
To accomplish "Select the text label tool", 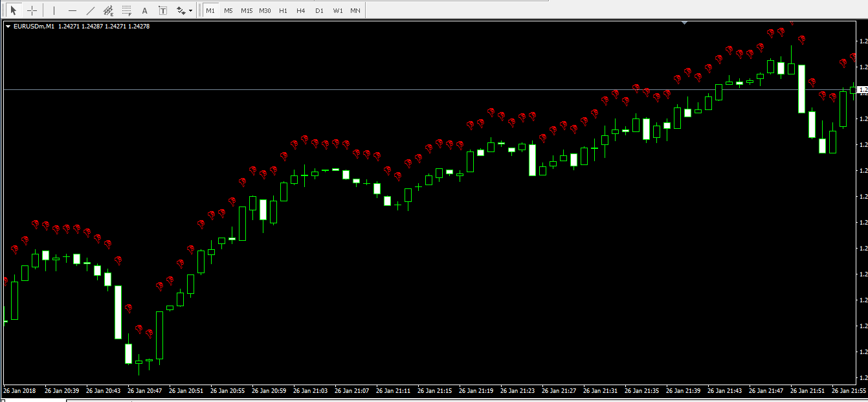I will (162, 10).
